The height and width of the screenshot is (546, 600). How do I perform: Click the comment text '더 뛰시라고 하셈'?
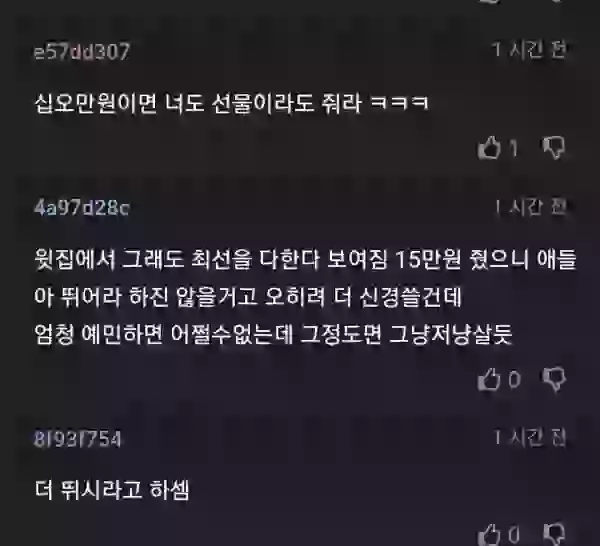112,489
